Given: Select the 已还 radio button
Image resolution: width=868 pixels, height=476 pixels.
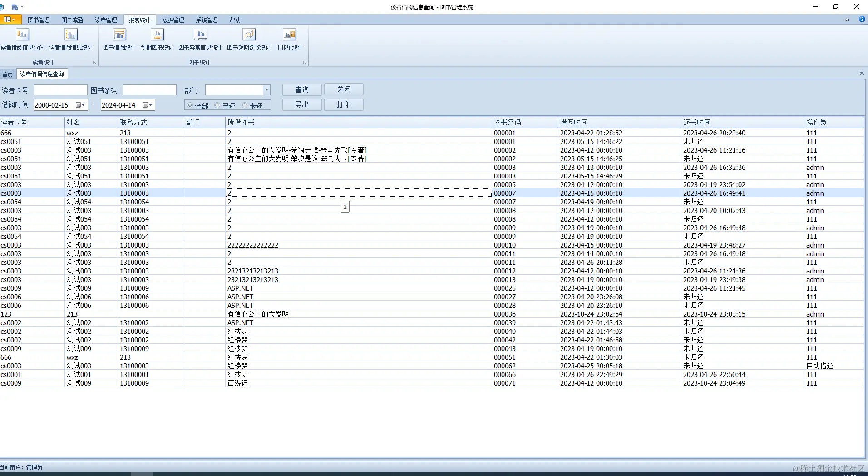Looking at the screenshot, I should coord(217,105).
